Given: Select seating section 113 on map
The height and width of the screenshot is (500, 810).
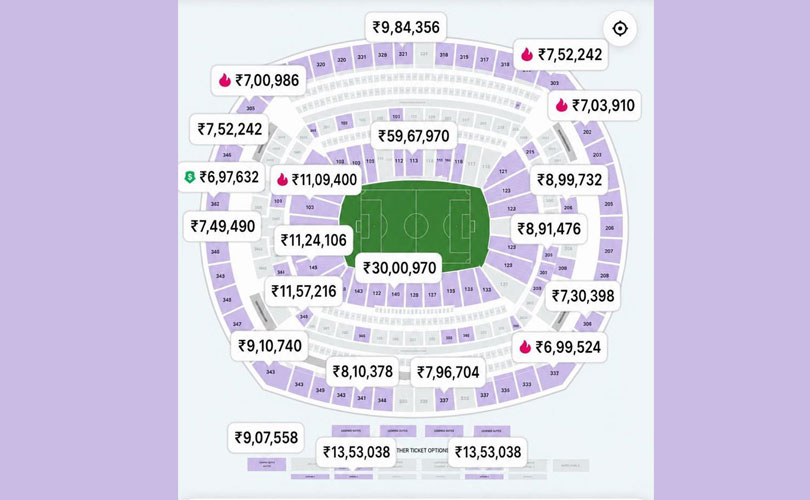Looking at the screenshot, I should 414,161.
